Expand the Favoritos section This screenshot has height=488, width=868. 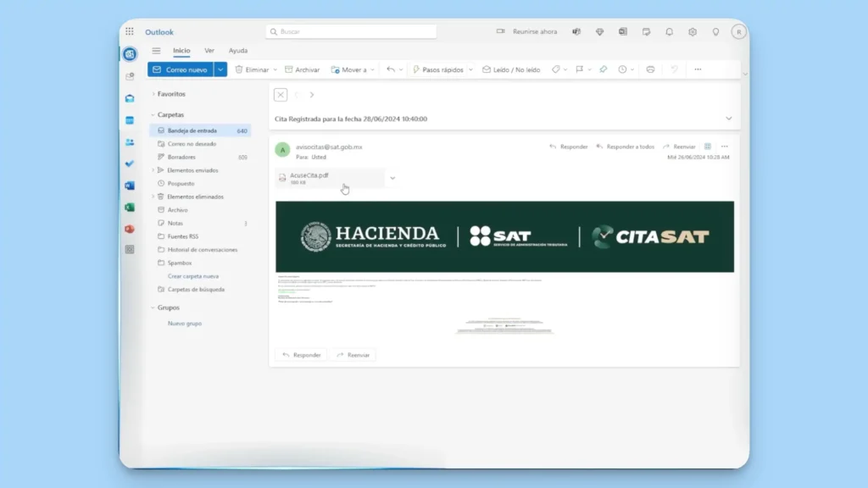tap(153, 94)
